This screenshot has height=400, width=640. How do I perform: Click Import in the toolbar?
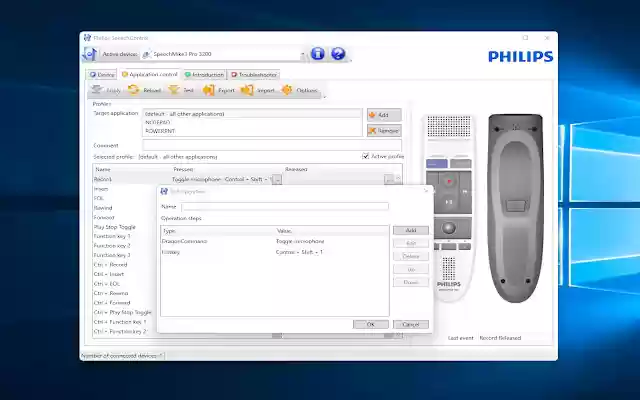(258, 90)
